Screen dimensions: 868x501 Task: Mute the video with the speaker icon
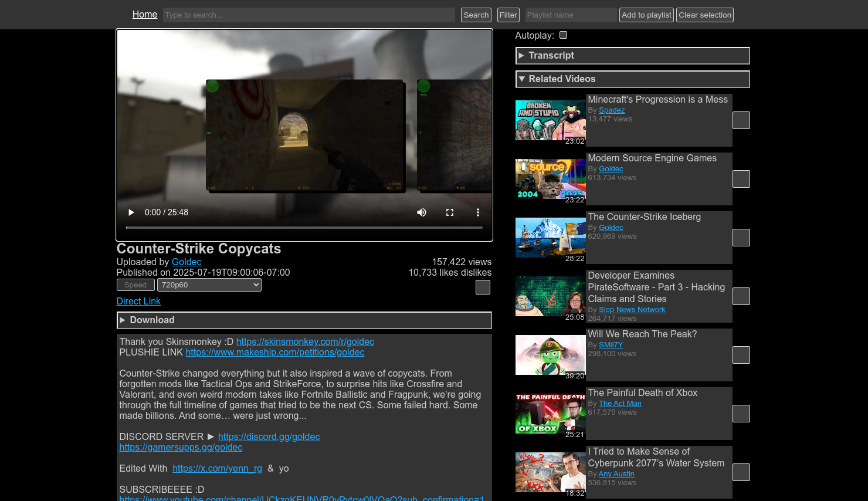point(422,212)
